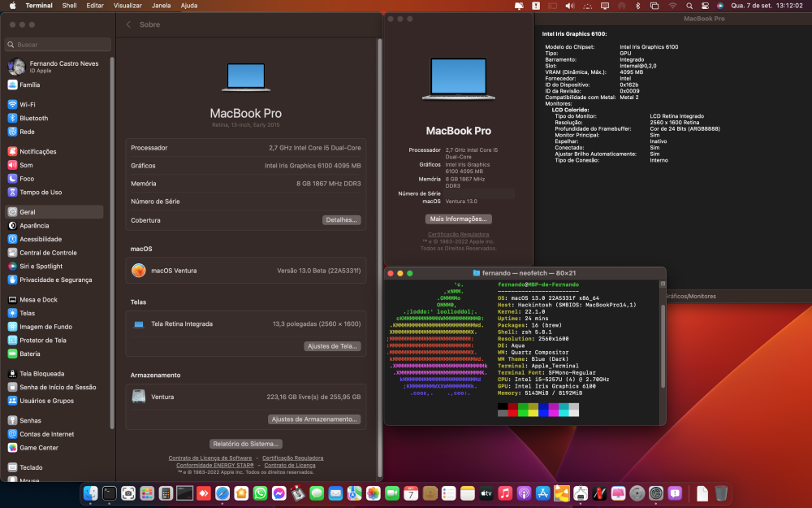Open Bluetooth in the settings sidebar

click(54, 118)
